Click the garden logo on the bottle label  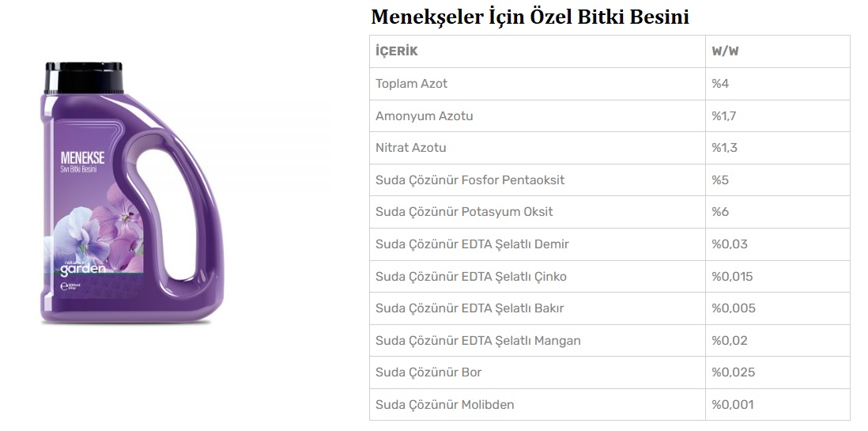click(x=82, y=269)
